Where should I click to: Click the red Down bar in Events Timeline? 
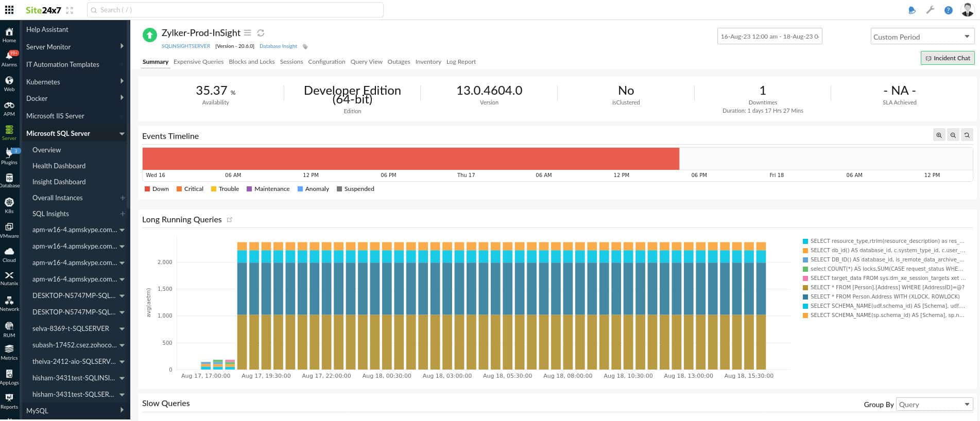[x=411, y=159]
